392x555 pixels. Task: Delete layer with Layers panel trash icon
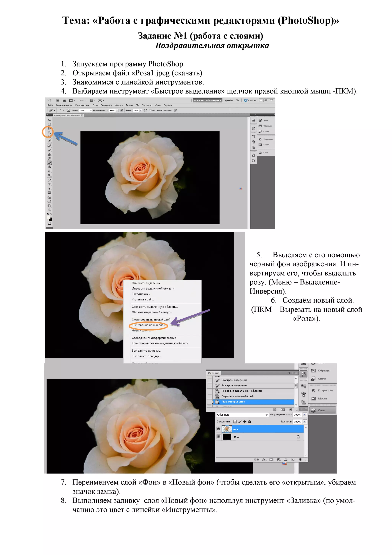click(300, 460)
